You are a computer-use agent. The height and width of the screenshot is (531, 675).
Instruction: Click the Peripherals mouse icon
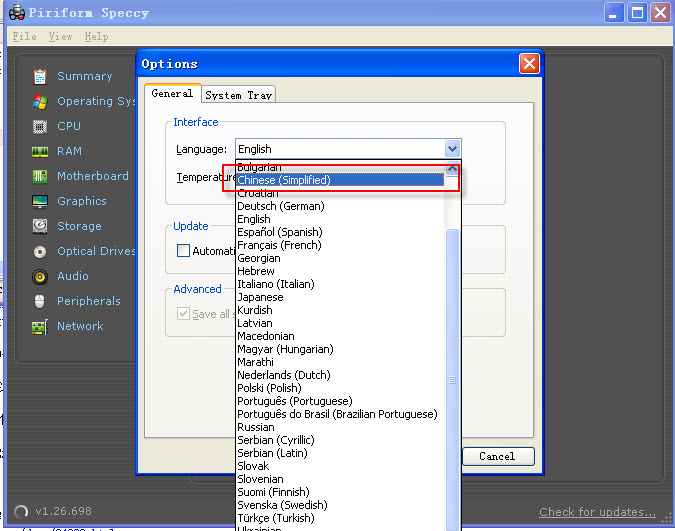click(40, 301)
